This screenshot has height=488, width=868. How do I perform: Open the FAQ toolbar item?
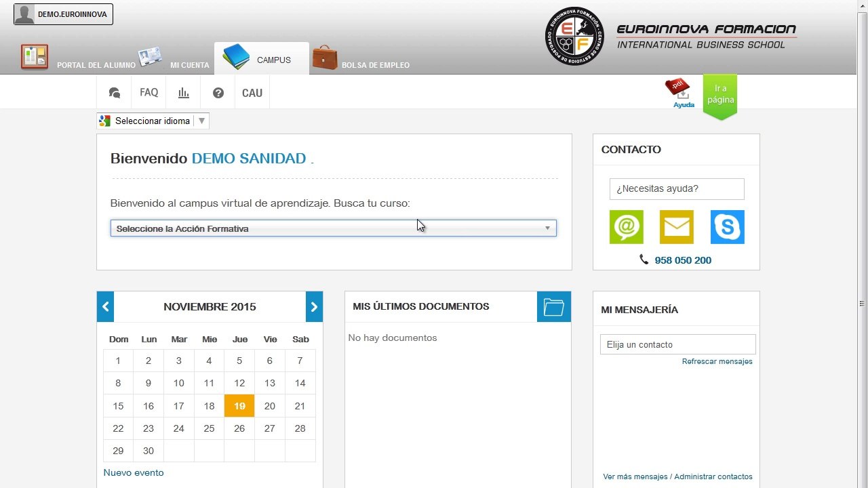[149, 93]
